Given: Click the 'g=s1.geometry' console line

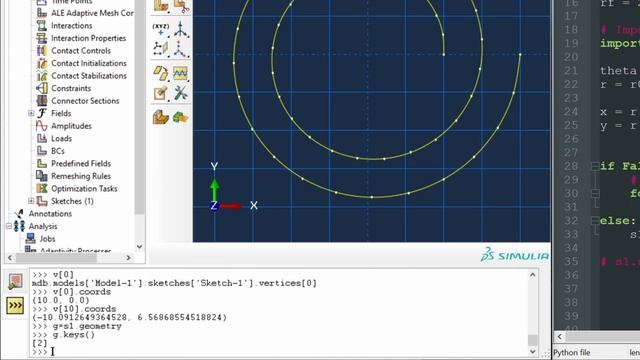Looking at the screenshot, I should [87, 326].
